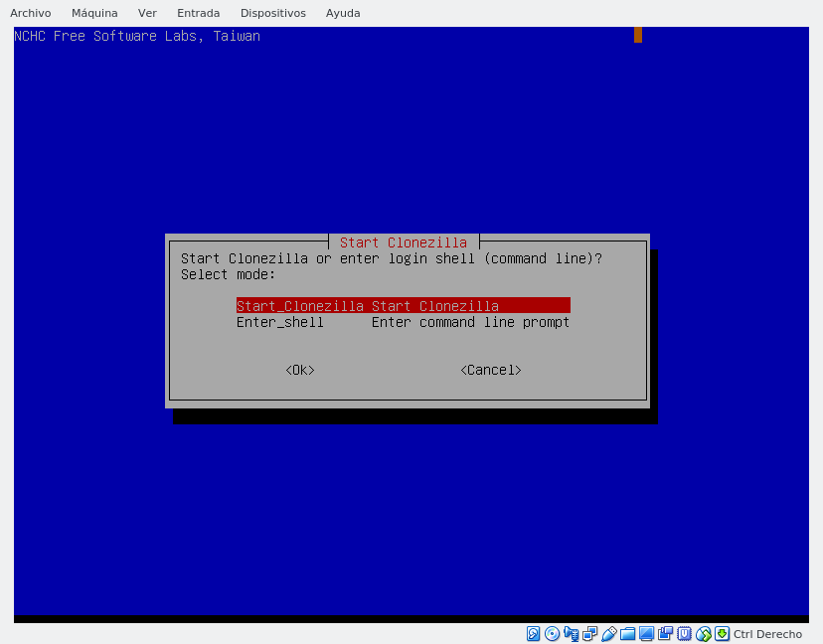Click the 'NCHC Free Software Labs, Taiwan' header text
The image size is (823, 644).
(x=137, y=36)
